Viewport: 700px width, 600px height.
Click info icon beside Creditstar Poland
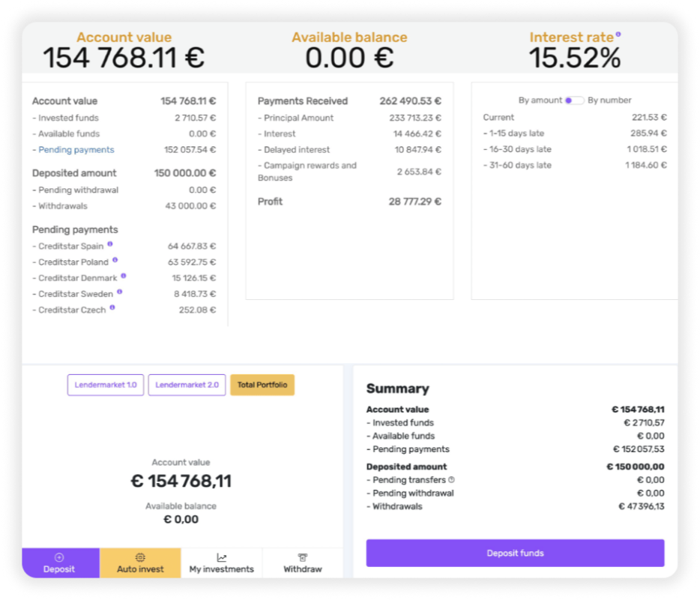[115, 259]
